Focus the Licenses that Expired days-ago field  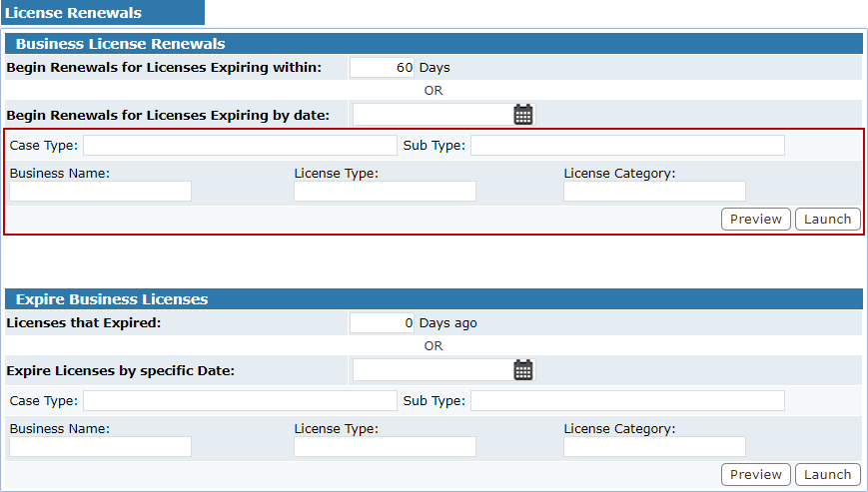[x=382, y=322]
